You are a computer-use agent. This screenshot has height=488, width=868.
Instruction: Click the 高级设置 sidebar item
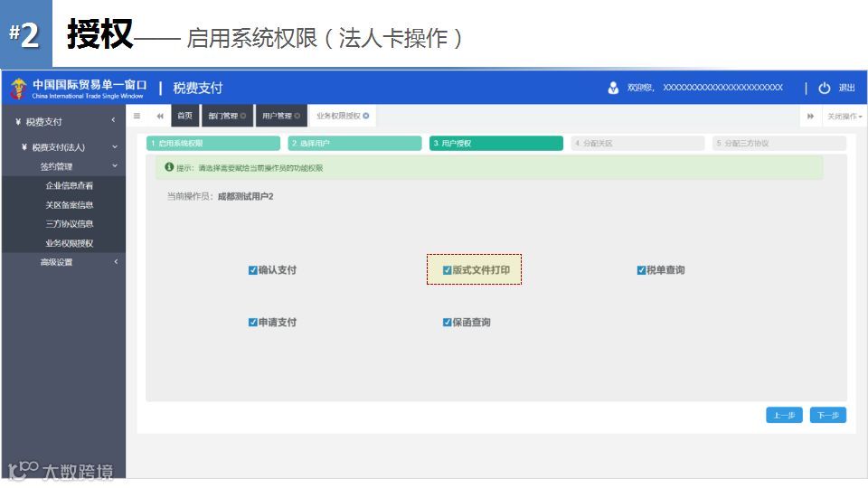coord(56,262)
